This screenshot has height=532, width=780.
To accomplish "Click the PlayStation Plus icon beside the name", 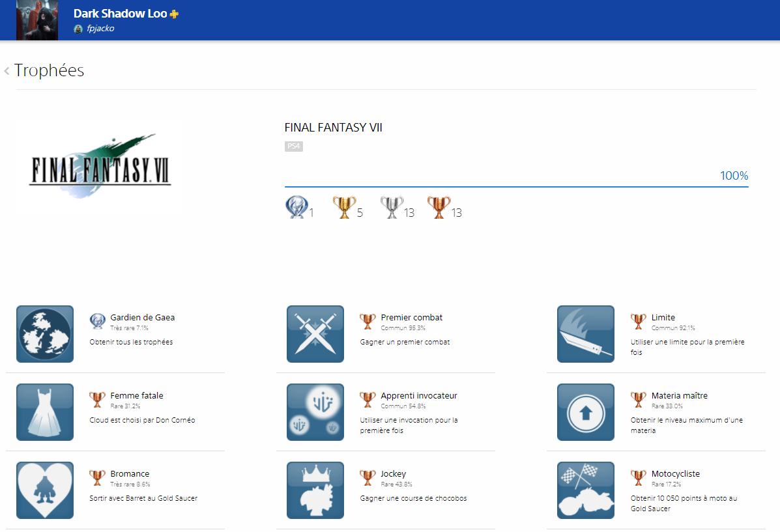I will [x=174, y=14].
